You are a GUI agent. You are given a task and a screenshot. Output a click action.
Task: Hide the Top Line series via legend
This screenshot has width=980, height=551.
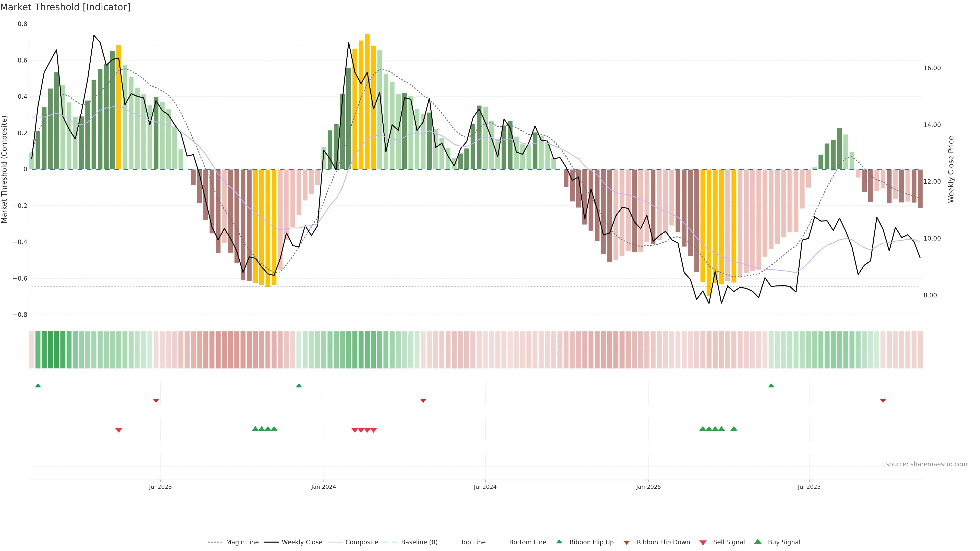473,542
